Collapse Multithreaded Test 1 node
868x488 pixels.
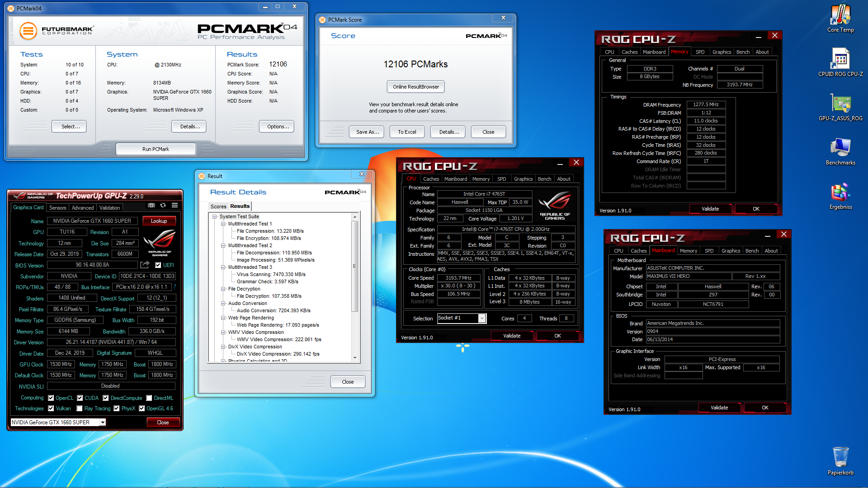(223, 224)
